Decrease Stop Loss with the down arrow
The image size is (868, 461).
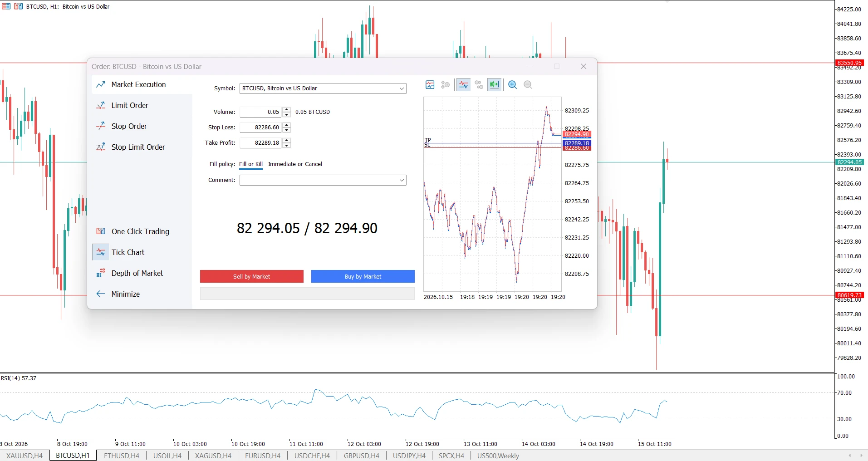click(x=286, y=130)
